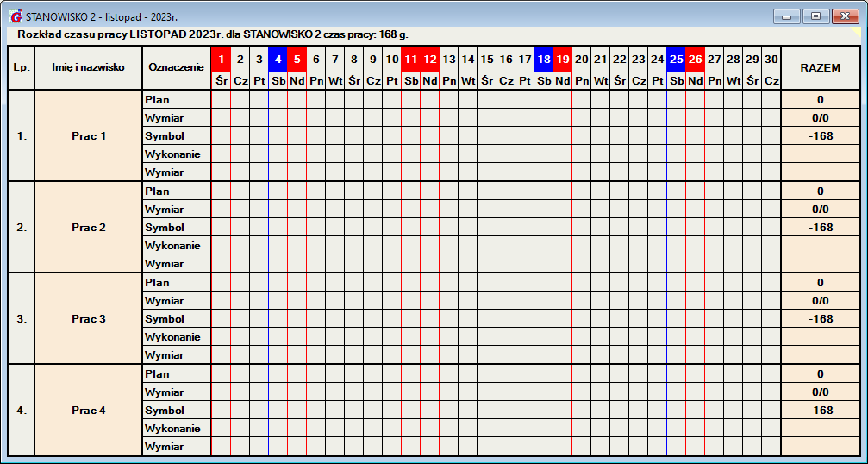Select the Prac 4 employee name cell
This screenshot has width=868, height=464.
pyautogui.click(x=88, y=411)
